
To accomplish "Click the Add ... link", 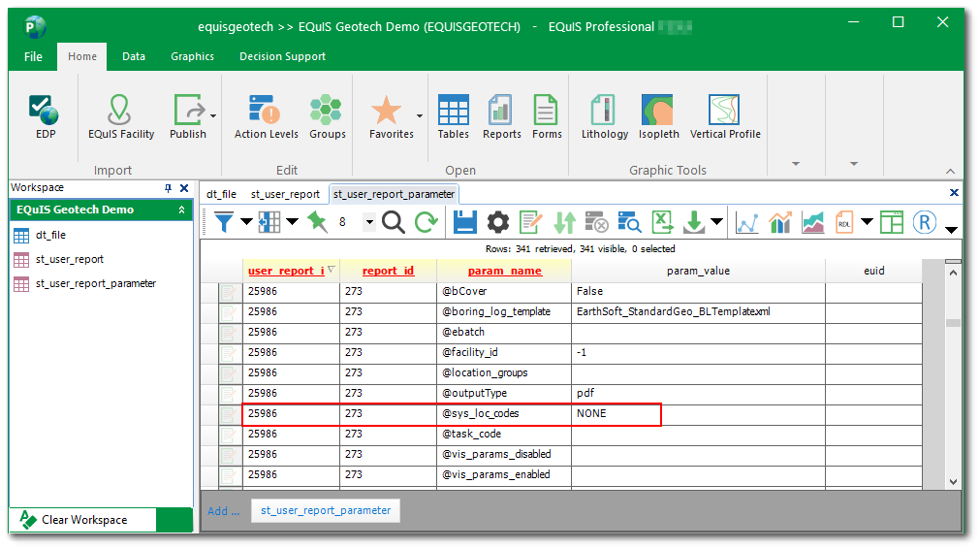I will 223,511.
